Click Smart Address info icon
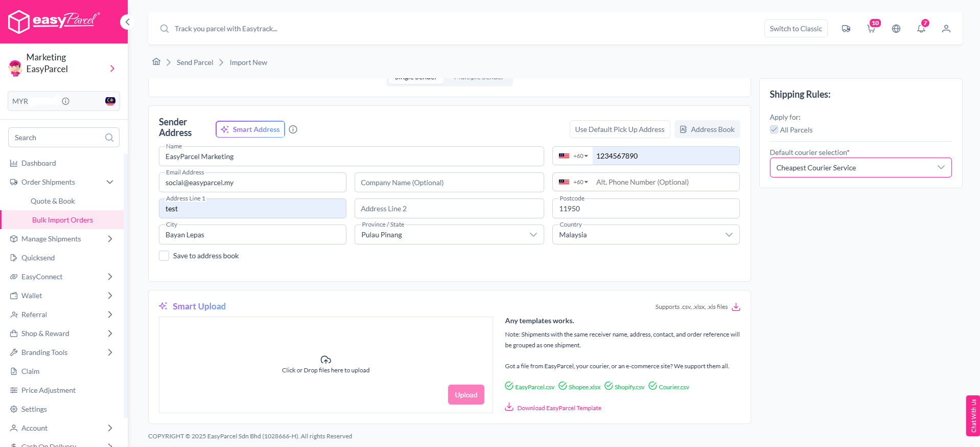This screenshot has width=980, height=447. pyautogui.click(x=293, y=129)
